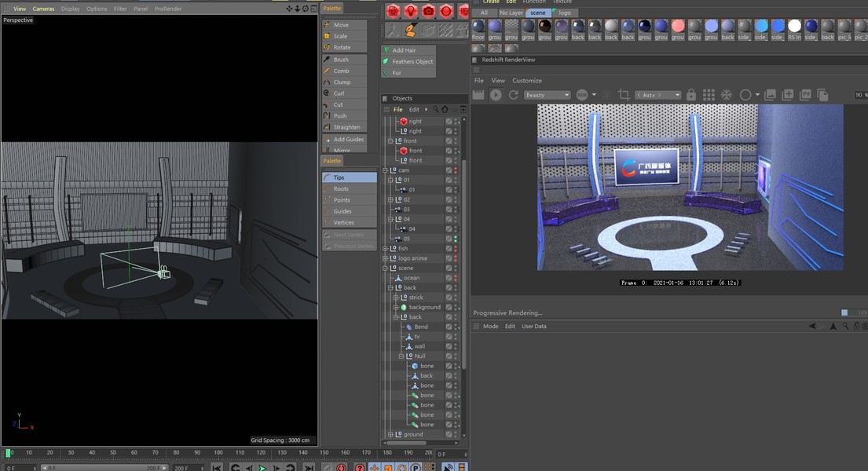The image size is (868, 471).
Task: Select Vertices hair selection mode
Action: coord(350,222)
